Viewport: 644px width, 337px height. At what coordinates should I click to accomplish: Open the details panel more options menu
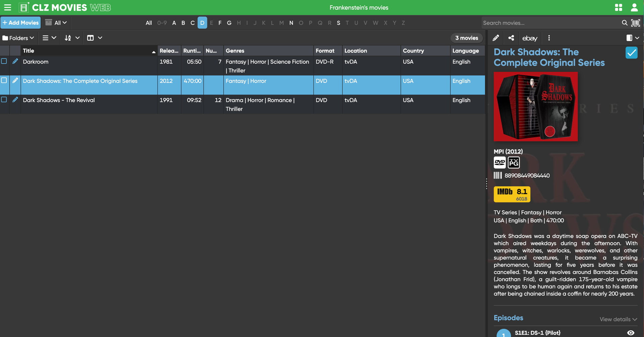click(x=549, y=38)
